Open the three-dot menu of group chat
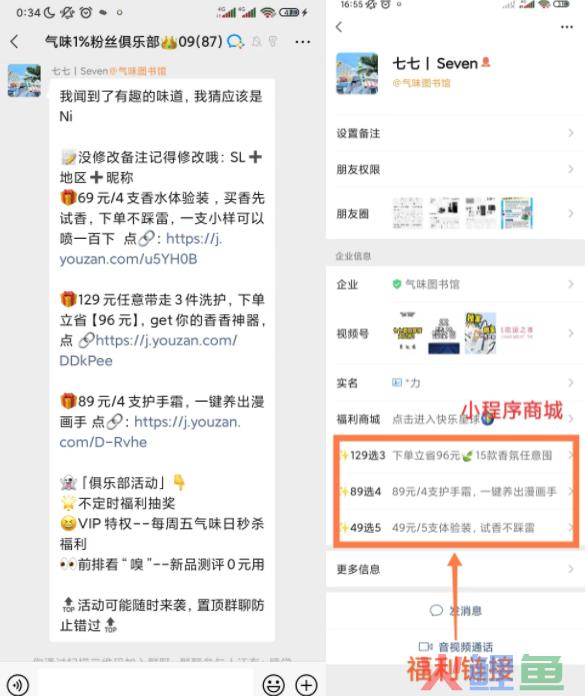 (x=303, y=42)
